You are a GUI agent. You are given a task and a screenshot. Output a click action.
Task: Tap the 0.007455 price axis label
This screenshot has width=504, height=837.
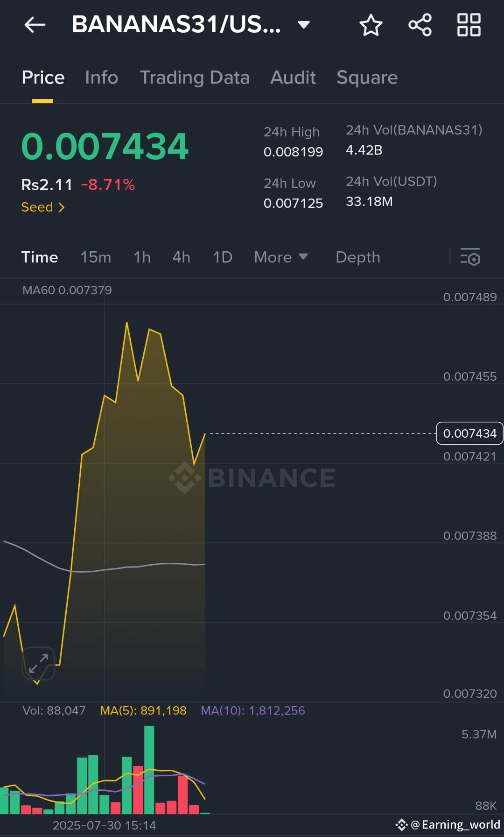click(470, 376)
